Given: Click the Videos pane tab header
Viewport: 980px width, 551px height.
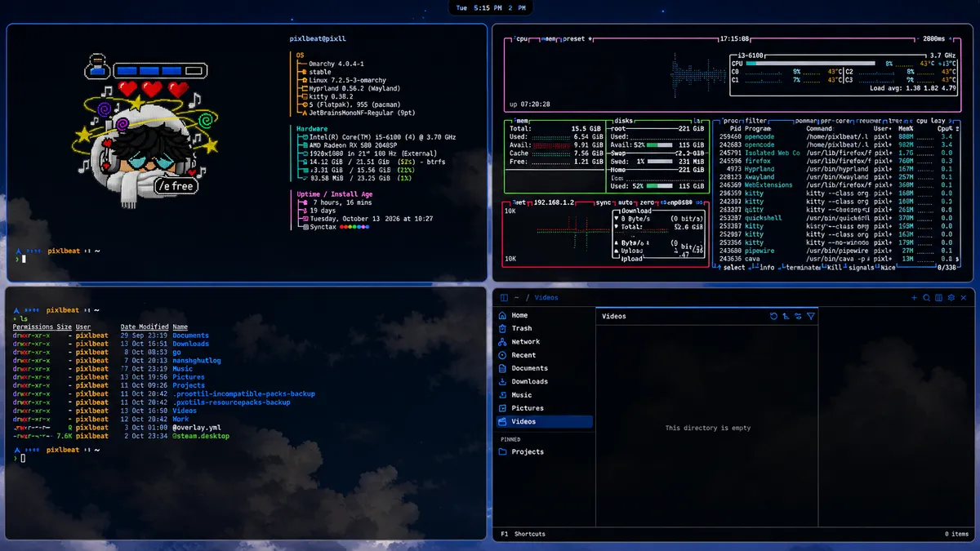Looking at the screenshot, I should click(x=614, y=316).
